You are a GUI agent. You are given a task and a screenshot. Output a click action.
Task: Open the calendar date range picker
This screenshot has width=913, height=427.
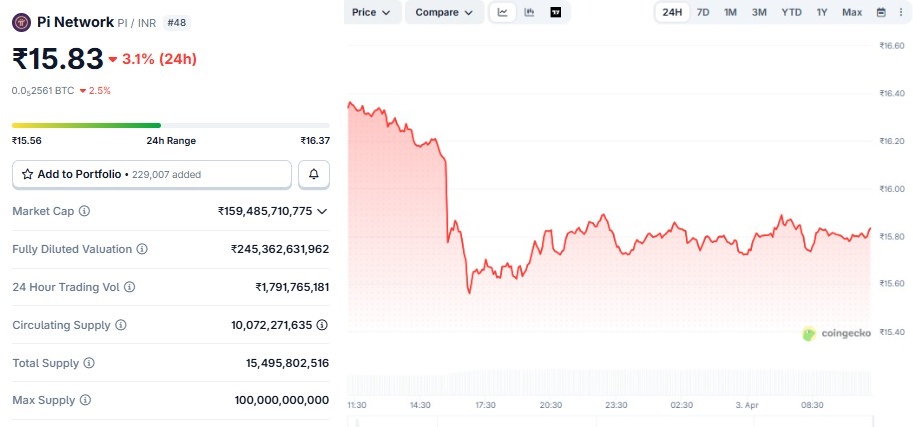(881, 12)
